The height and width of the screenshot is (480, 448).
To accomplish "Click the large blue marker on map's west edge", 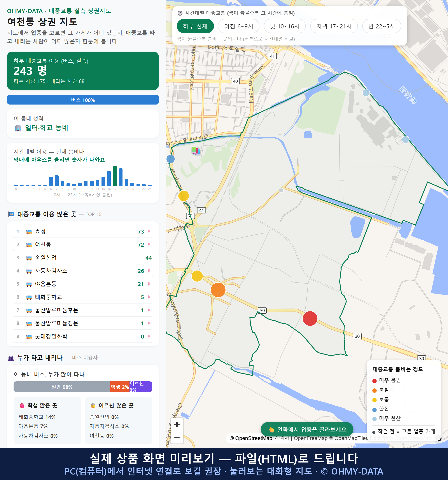I will [x=170, y=159].
